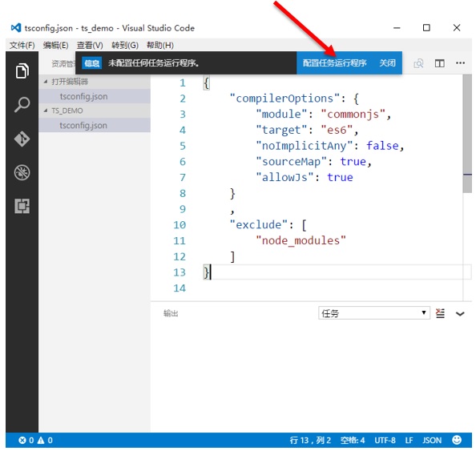This screenshot has width=476, height=451.
Task: Click the editor vertical scrollbar thumb
Action: click(467, 134)
